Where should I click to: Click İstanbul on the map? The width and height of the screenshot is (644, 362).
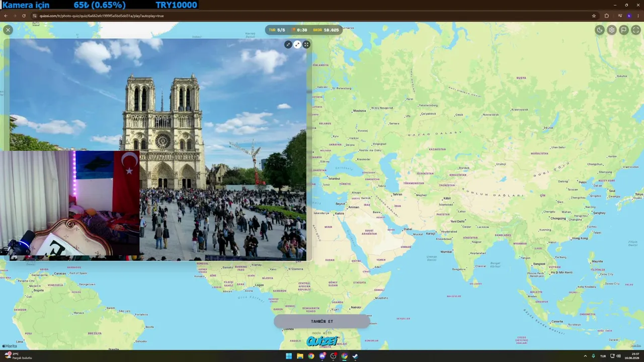click(335, 178)
